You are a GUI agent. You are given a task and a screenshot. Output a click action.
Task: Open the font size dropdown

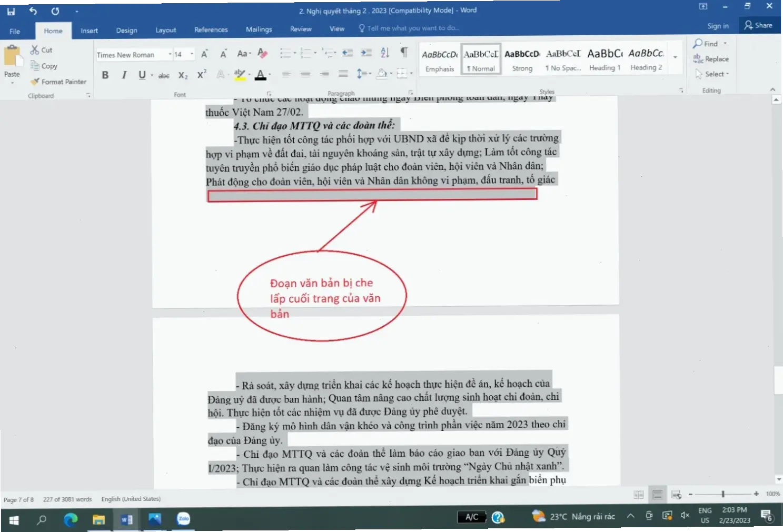coord(192,54)
